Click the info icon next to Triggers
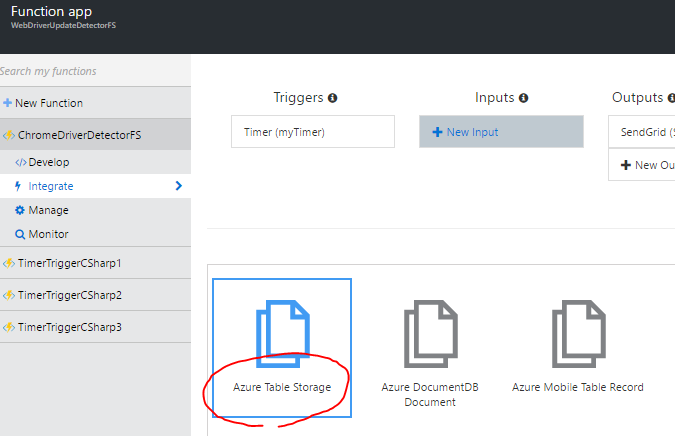The image size is (675, 436). [332, 98]
